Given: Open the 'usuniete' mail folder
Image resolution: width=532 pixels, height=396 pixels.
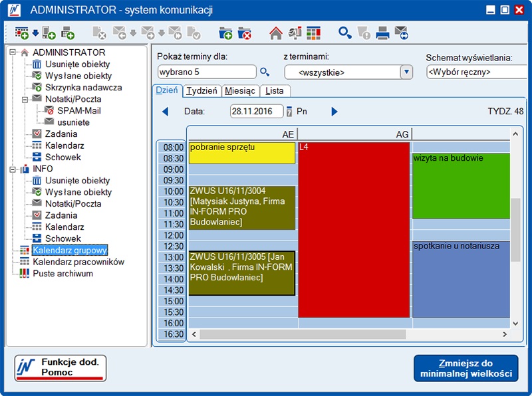Looking at the screenshot, I should click(x=73, y=122).
